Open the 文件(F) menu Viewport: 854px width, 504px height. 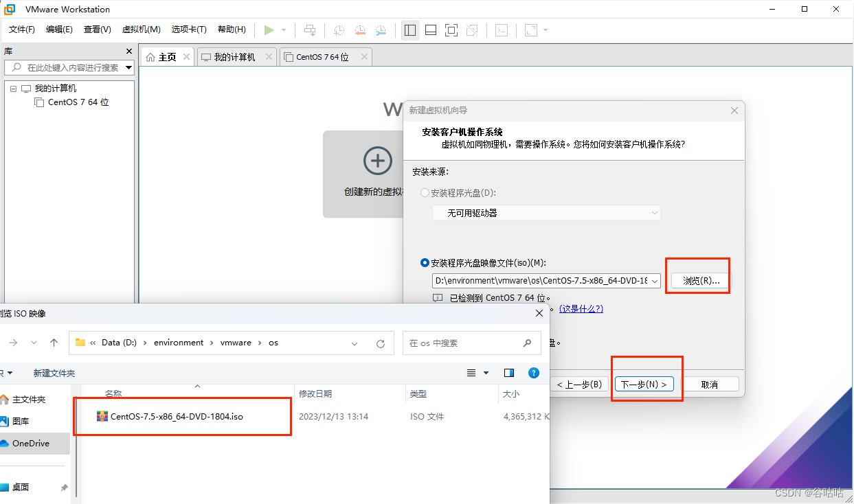[22, 30]
